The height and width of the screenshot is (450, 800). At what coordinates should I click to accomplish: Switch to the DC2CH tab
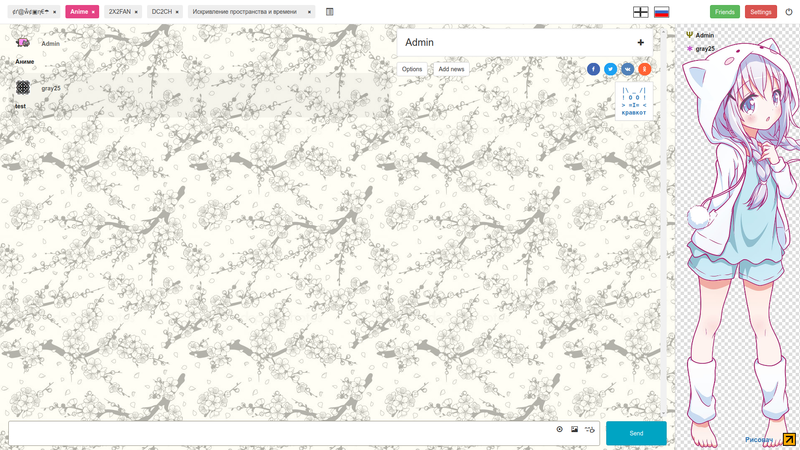click(x=165, y=12)
